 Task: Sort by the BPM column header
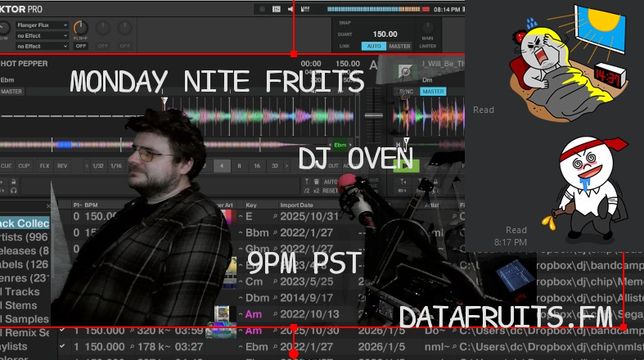click(91, 205)
